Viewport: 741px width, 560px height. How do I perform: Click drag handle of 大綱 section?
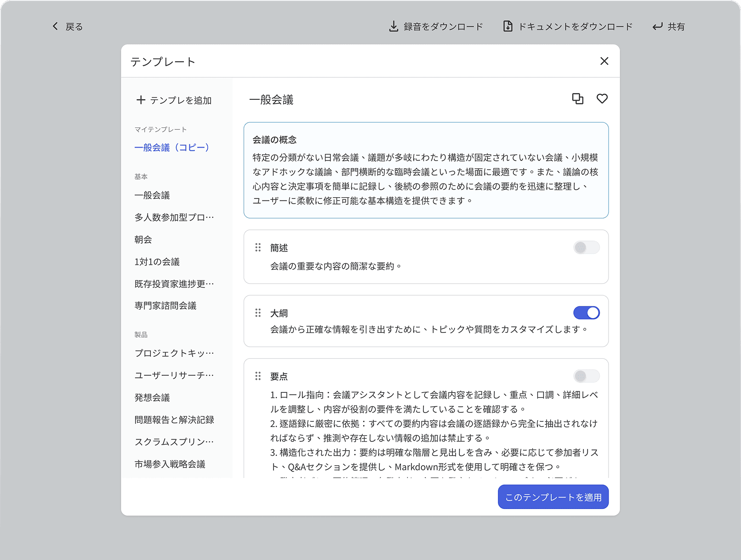pos(258,313)
